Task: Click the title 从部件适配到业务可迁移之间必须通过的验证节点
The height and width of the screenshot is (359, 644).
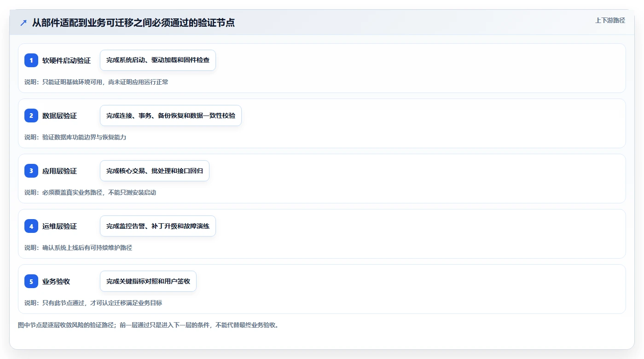Action: 133,23
